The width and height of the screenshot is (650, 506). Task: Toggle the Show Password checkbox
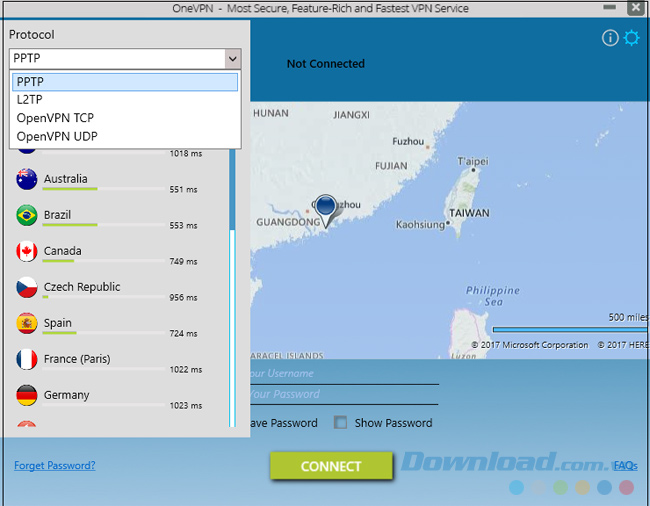[x=341, y=423]
